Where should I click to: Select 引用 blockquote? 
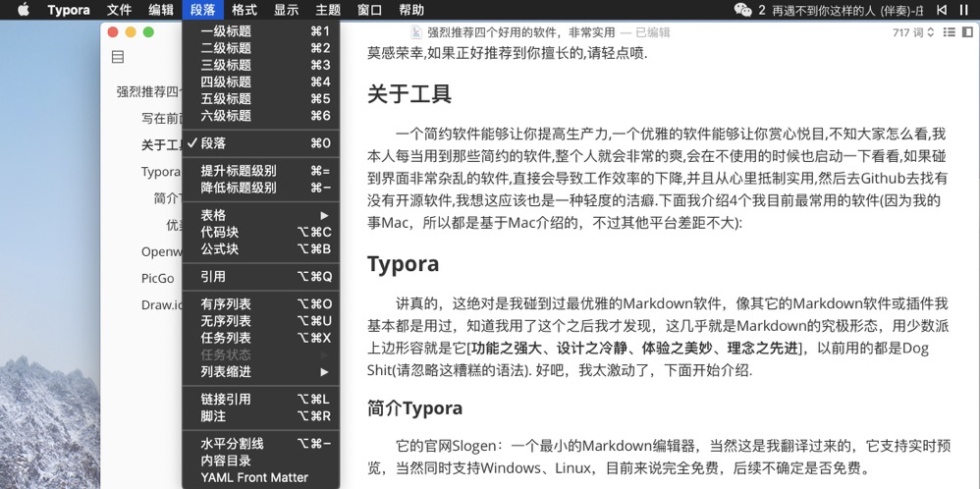tap(260, 276)
